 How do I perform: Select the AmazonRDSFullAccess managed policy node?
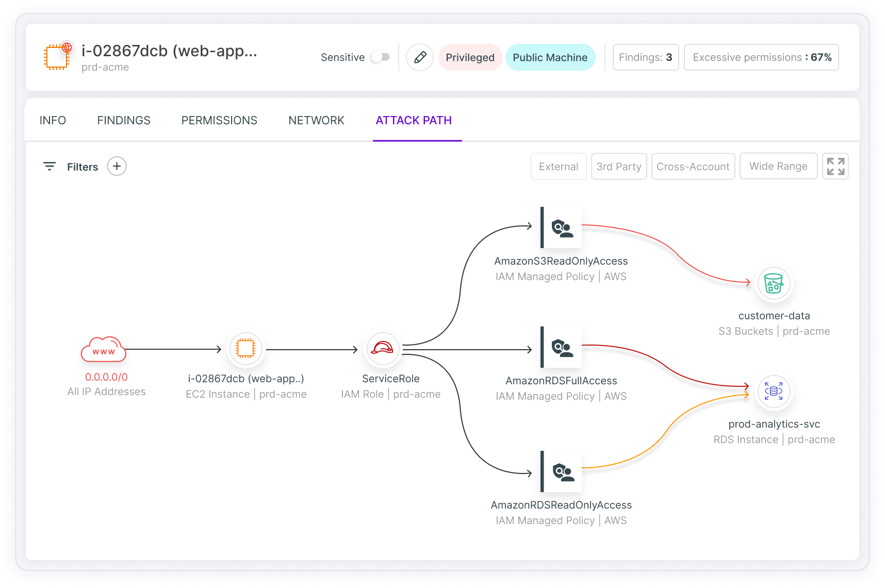pos(561,347)
